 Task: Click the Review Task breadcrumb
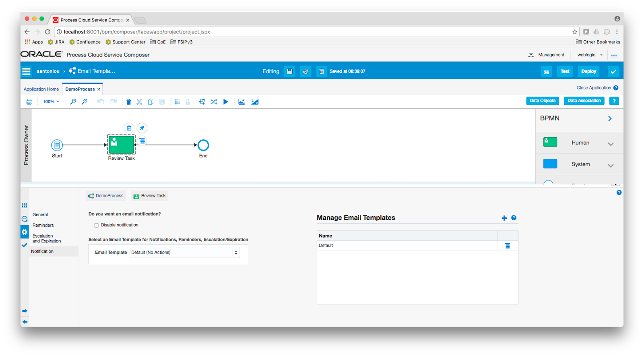(x=149, y=196)
